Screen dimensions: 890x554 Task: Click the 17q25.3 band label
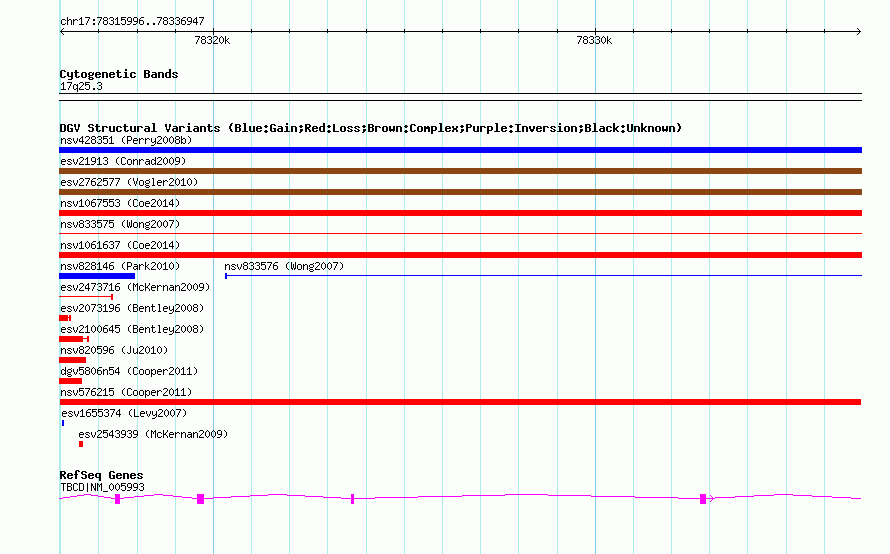(x=81, y=87)
